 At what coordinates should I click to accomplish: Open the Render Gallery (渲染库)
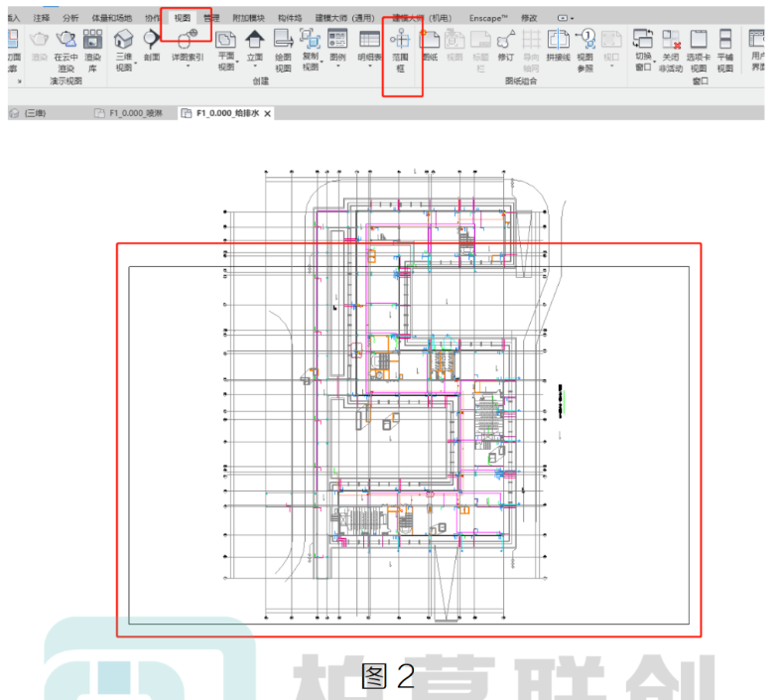[93, 50]
